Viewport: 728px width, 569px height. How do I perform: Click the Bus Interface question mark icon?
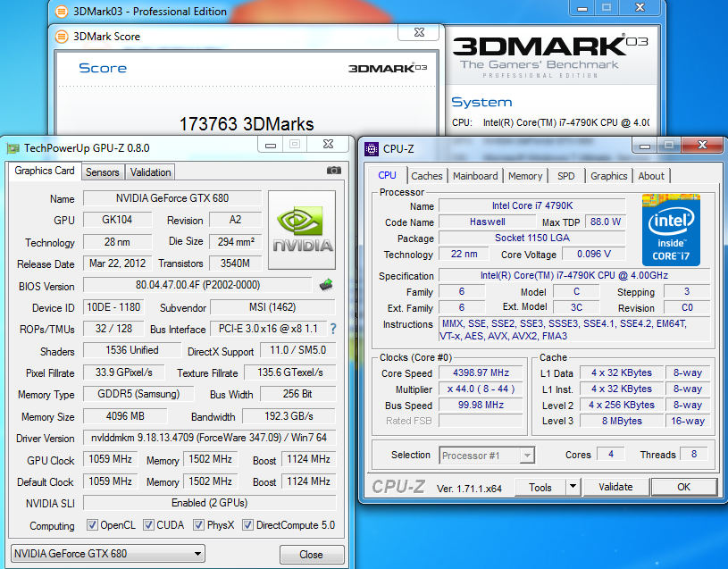[x=333, y=329]
